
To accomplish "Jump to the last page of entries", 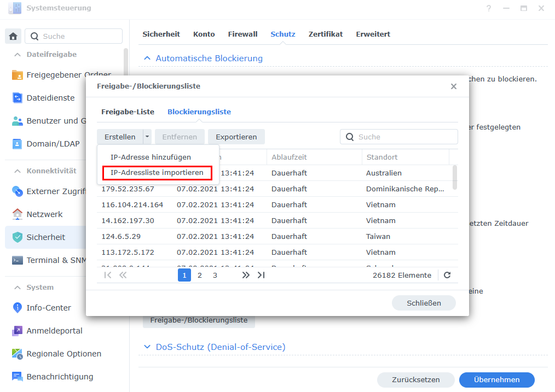I will [x=261, y=276].
